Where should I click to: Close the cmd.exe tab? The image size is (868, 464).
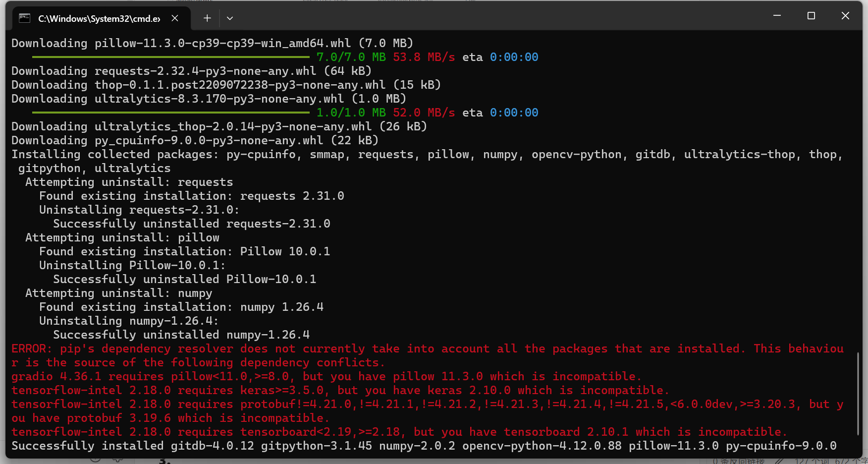tap(175, 18)
